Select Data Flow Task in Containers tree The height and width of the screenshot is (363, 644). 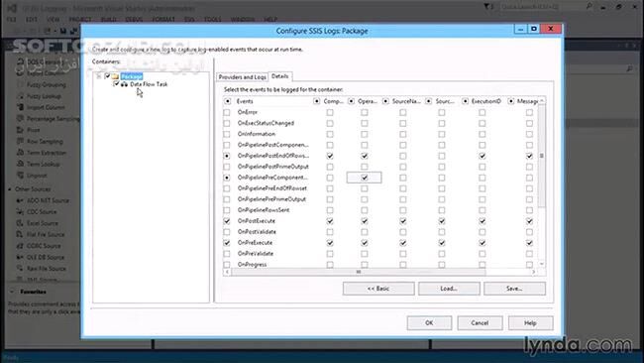point(149,84)
